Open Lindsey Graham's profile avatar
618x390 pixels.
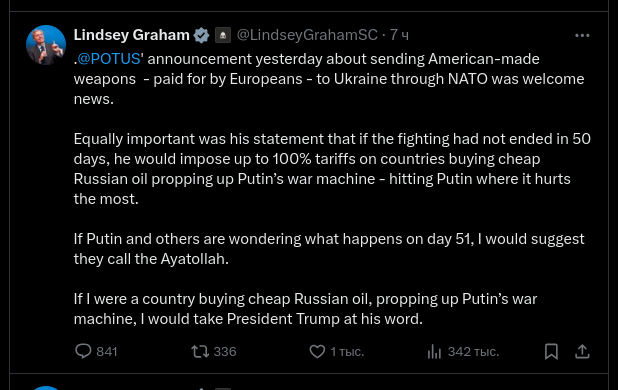tap(46, 45)
